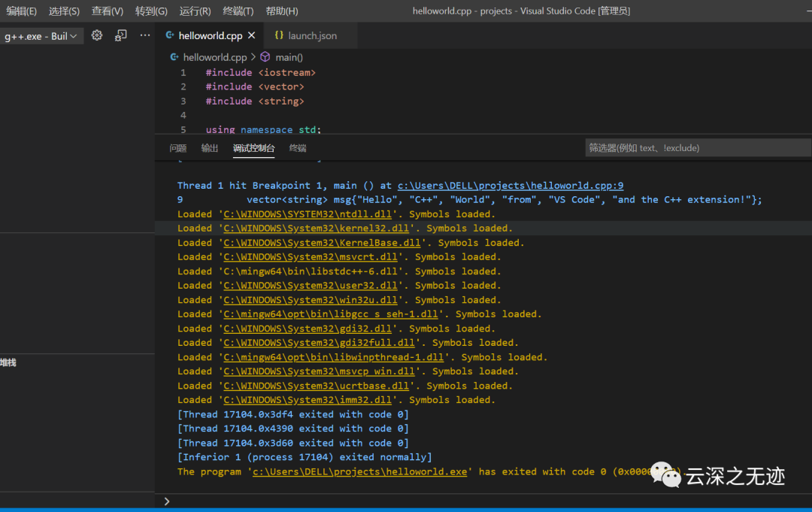The width and height of the screenshot is (812, 512).
Task: Open the KernelBase.dll path link
Action: (322, 243)
